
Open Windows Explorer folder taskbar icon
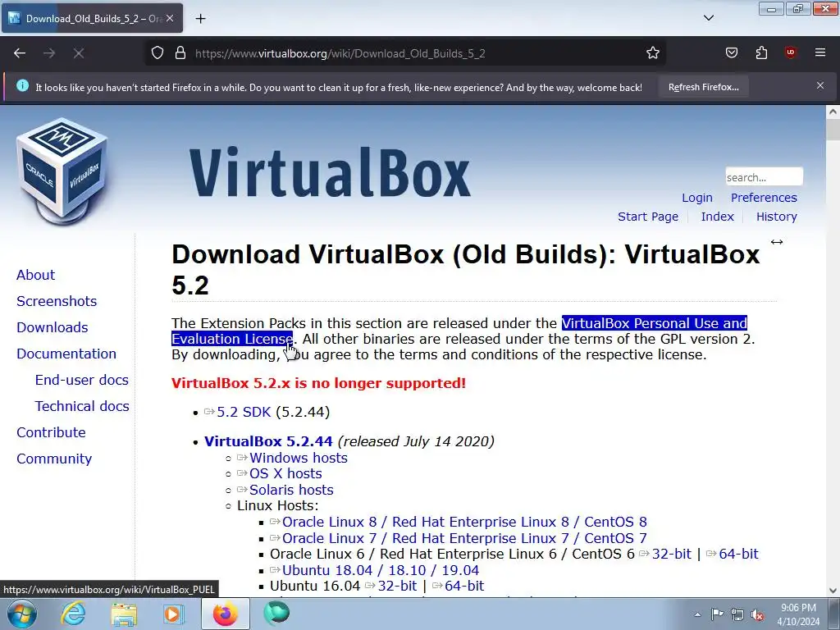123,614
